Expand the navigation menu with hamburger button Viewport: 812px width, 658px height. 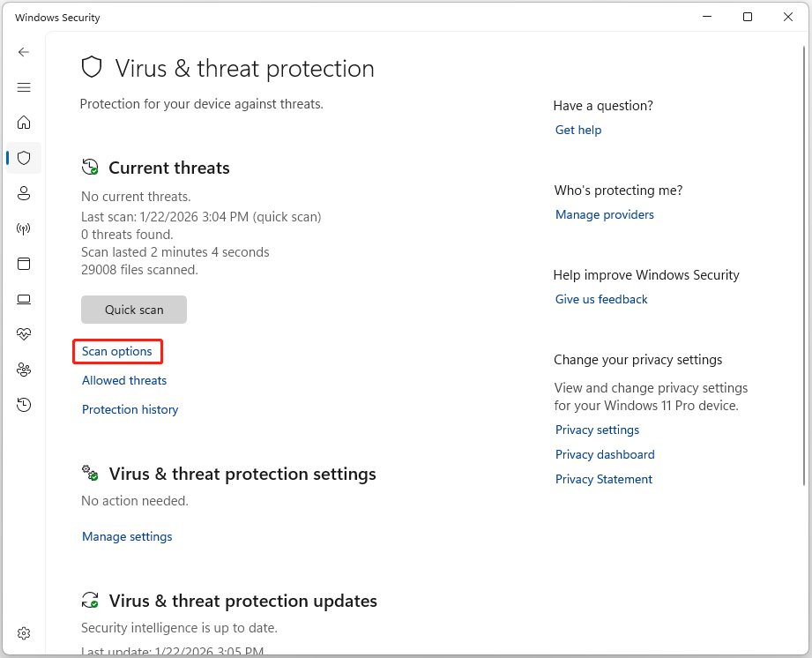tap(24, 87)
